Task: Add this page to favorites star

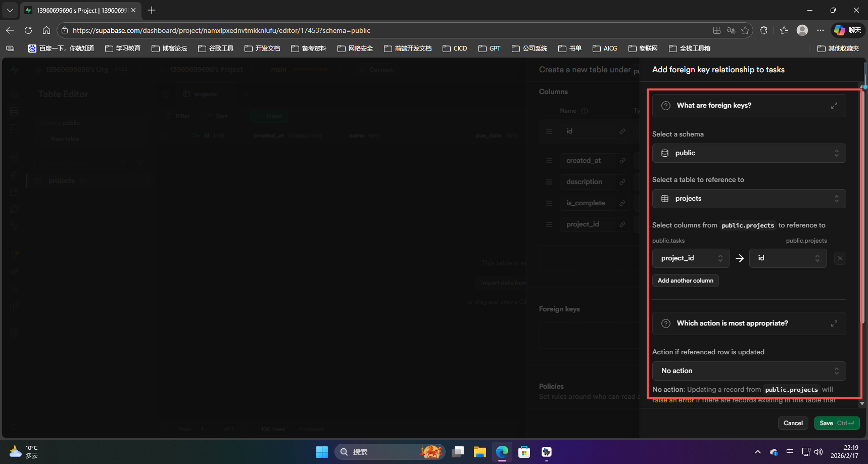Action: 745,30
